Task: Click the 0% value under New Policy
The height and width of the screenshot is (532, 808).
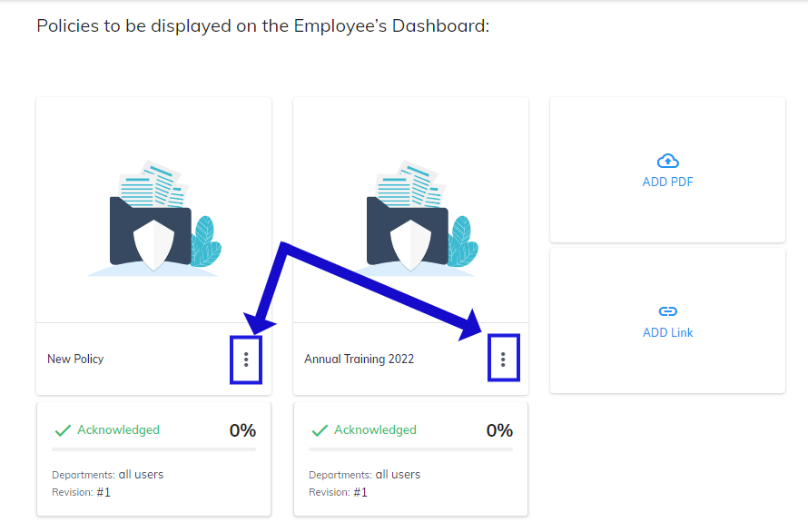Action: [x=242, y=430]
